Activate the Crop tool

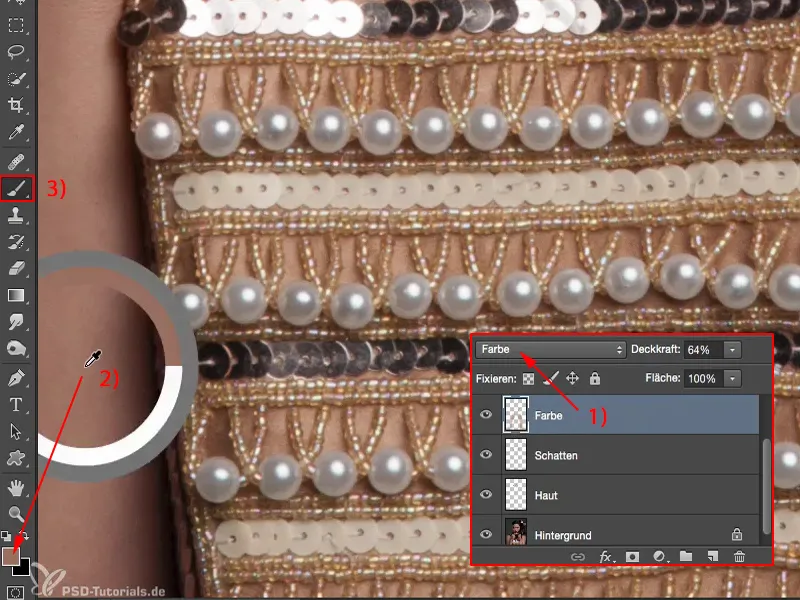pyautogui.click(x=16, y=105)
